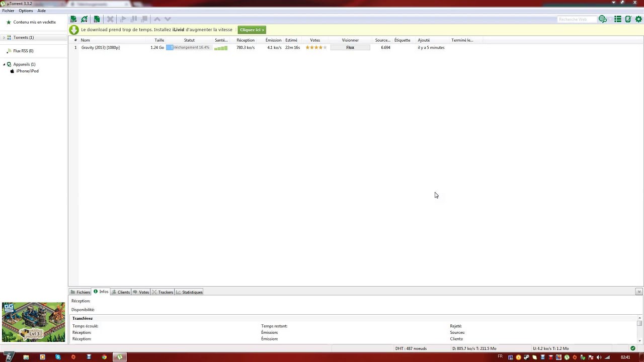Open Preferences gear icon
644x362 pixels.
pos(639,19)
